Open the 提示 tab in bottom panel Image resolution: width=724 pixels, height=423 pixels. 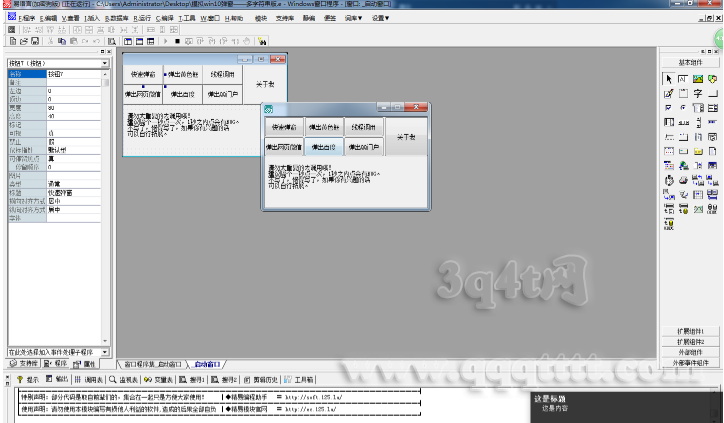pyautogui.click(x=28, y=380)
